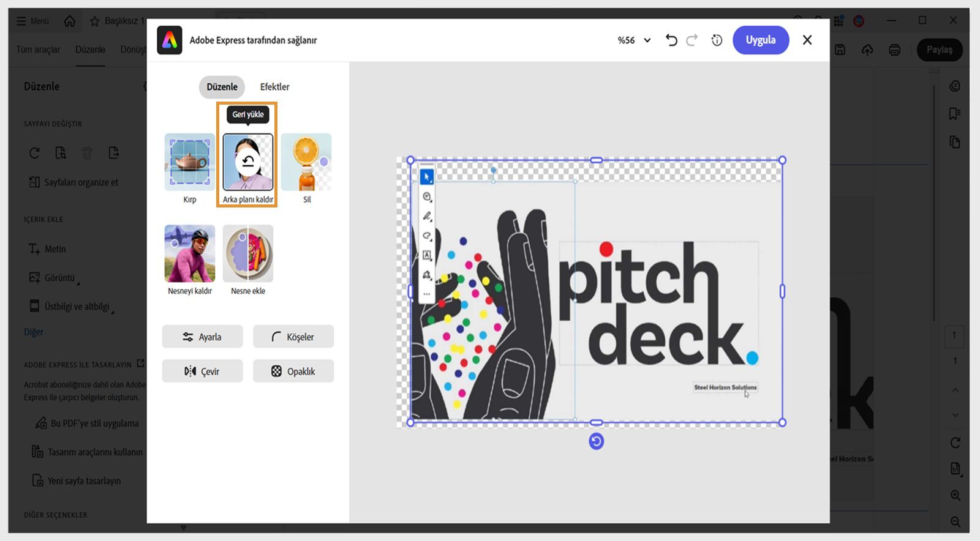The image size is (980, 541).
Task: Open the %56 zoom level dropdown
Action: point(634,40)
